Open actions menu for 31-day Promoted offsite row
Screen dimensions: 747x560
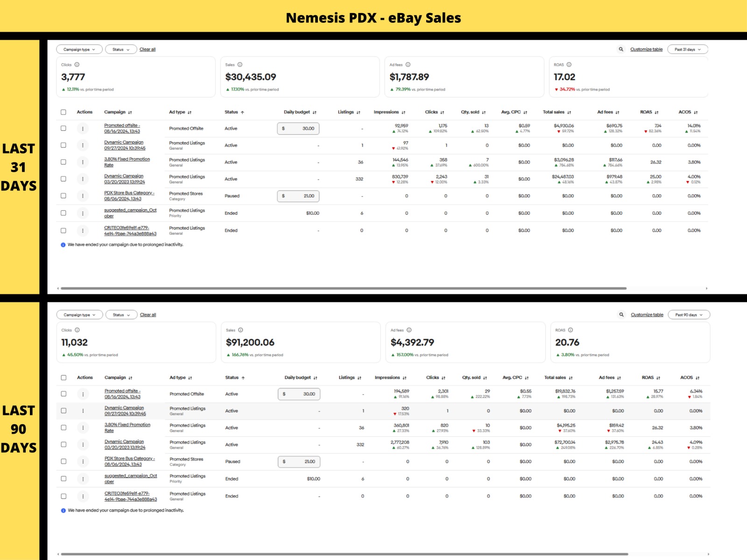(83, 128)
